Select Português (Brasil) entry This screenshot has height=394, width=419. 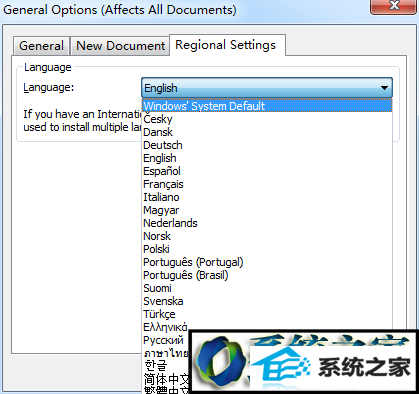coord(267,275)
